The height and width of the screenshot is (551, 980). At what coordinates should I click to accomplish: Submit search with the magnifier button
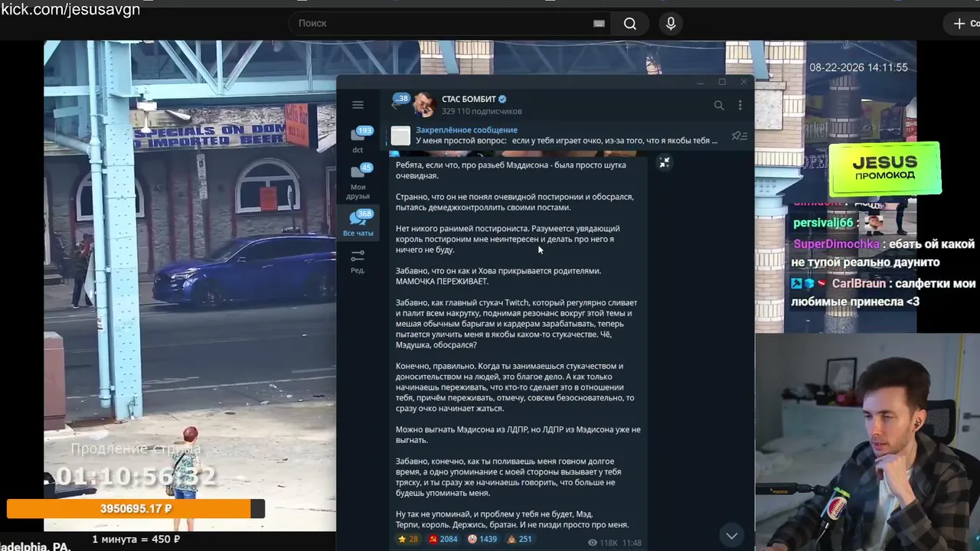[630, 24]
